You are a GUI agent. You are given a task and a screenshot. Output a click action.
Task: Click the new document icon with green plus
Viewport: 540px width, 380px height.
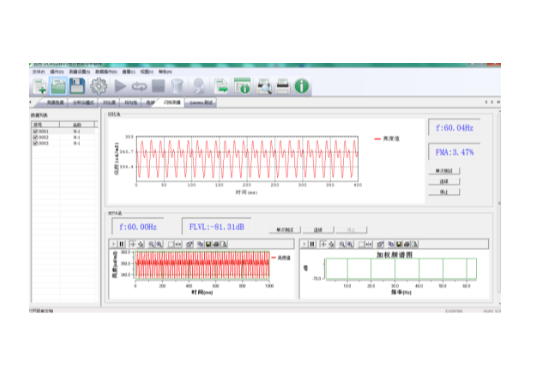[40, 86]
